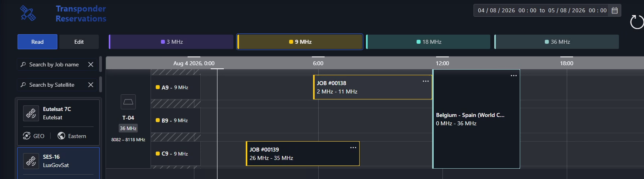644x179 pixels.
Task: Click the Job name search magnifier icon
Action: tap(23, 64)
